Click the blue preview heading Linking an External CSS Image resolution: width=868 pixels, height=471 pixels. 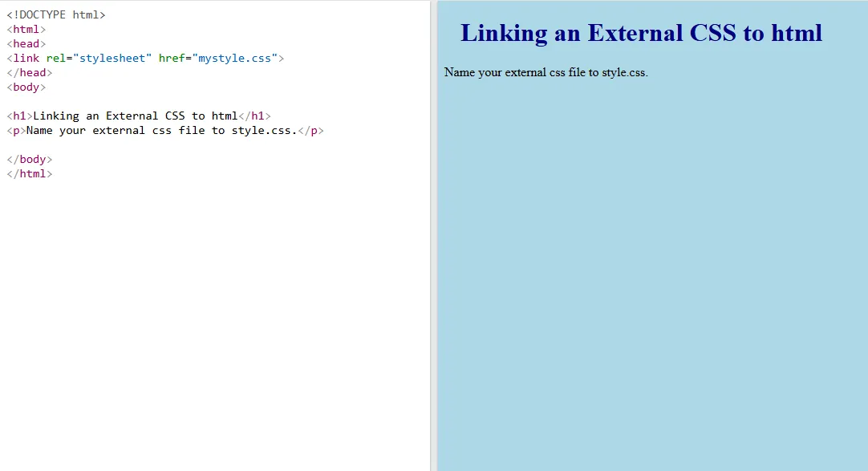pyautogui.click(x=640, y=34)
